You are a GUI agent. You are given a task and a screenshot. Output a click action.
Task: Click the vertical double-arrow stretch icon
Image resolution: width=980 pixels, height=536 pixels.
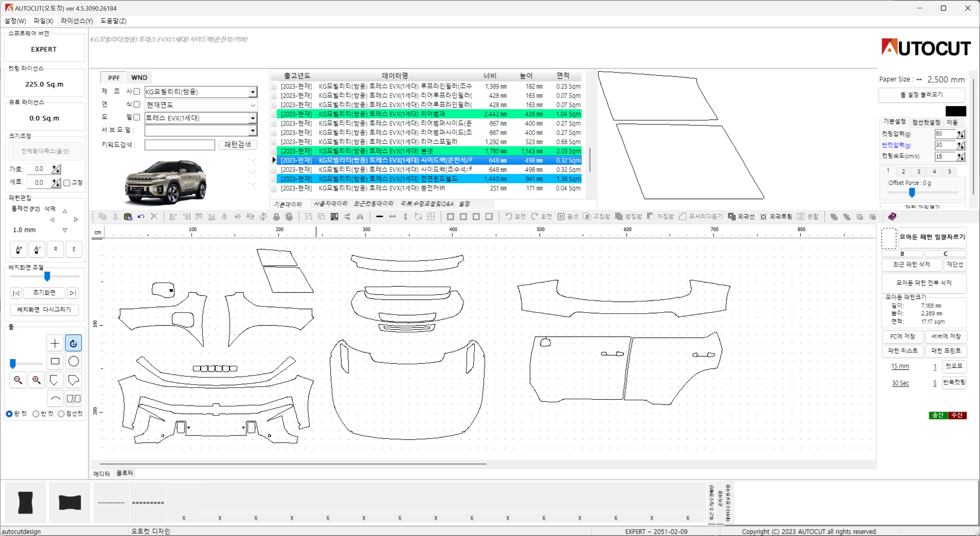point(406,217)
